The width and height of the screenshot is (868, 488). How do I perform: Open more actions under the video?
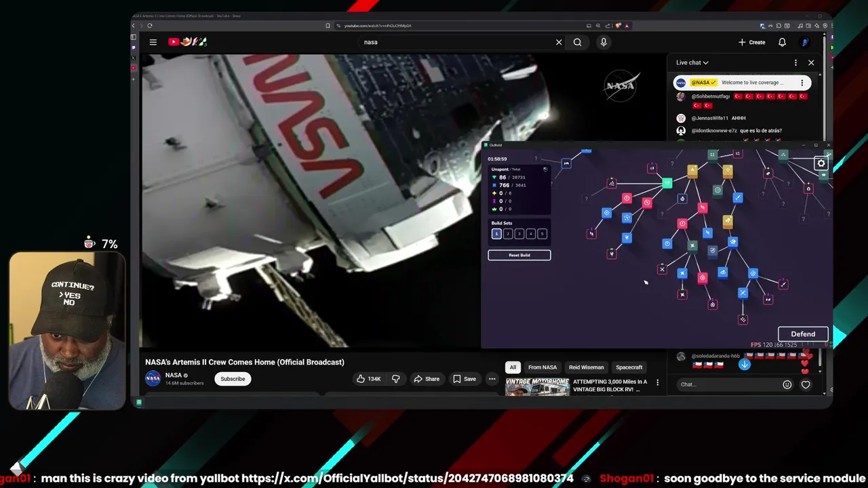(492, 379)
